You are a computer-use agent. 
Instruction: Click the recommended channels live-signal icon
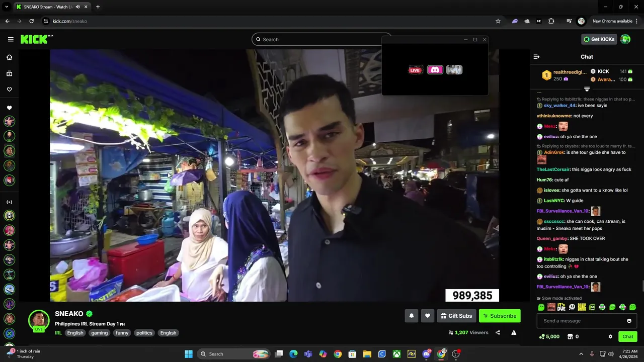(9, 202)
